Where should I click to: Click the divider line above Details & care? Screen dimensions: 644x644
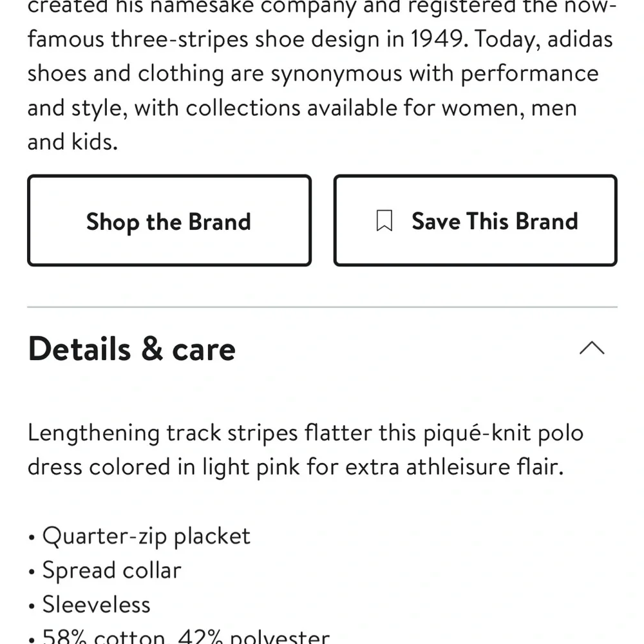[322, 307]
